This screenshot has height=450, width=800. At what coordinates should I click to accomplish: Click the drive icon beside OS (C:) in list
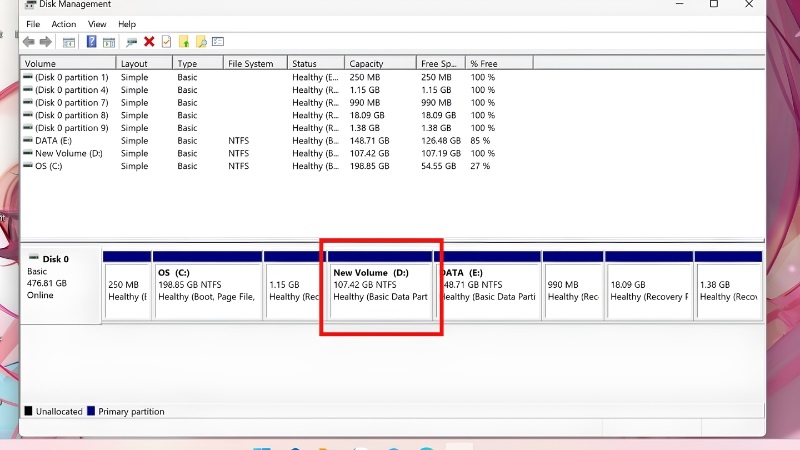point(28,166)
